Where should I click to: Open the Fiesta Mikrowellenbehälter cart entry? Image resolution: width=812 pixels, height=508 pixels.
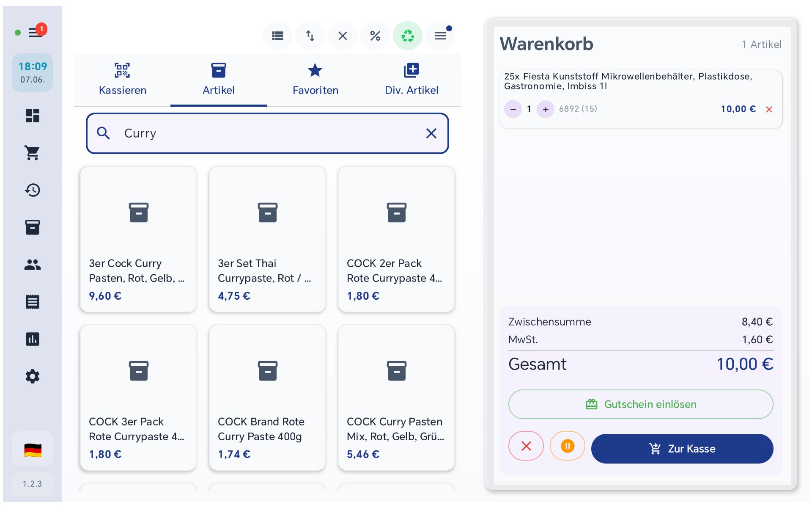[x=641, y=99]
